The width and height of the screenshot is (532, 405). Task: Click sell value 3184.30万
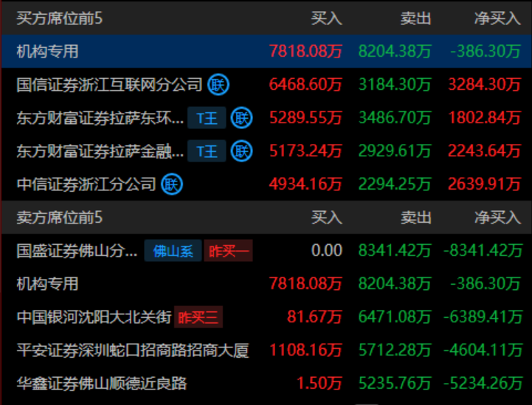[x=395, y=84]
